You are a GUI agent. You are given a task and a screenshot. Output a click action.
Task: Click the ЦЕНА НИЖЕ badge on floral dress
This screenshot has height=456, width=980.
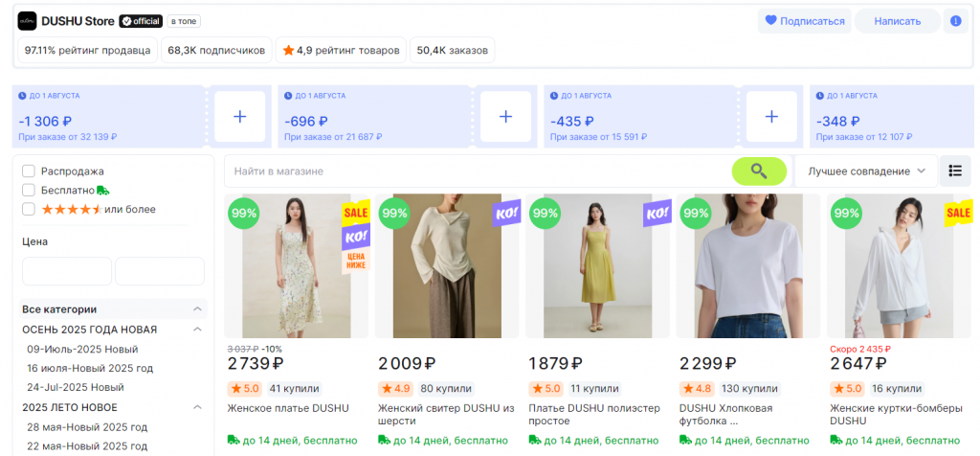[356, 261]
